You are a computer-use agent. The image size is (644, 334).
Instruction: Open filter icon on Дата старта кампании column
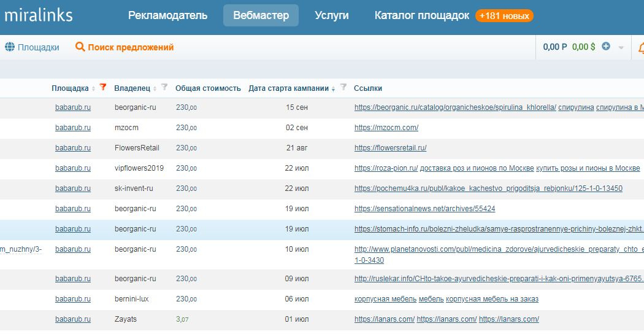[343, 87]
